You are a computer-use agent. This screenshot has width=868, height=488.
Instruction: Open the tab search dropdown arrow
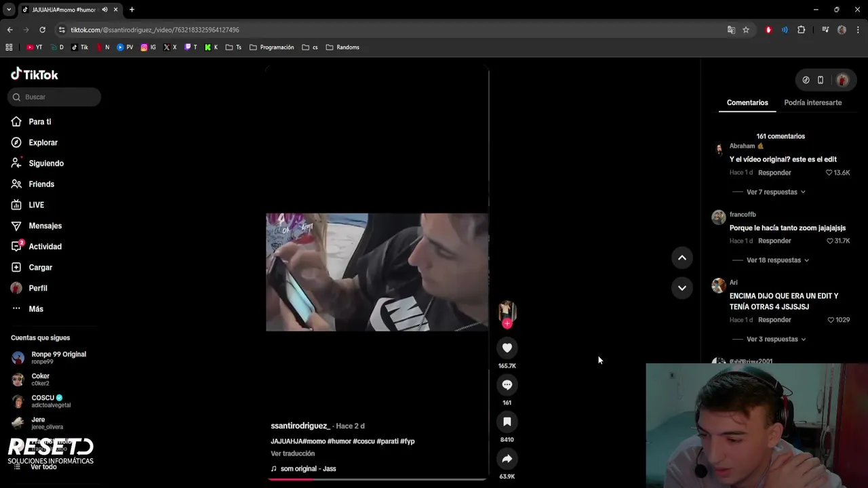click(9, 9)
